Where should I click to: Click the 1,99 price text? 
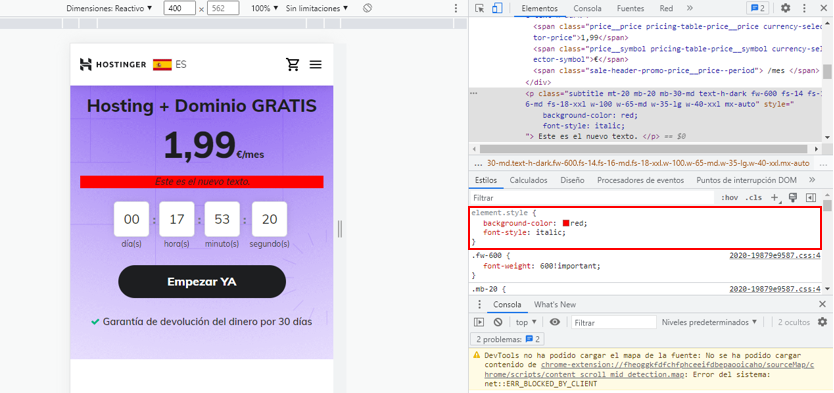[199, 145]
